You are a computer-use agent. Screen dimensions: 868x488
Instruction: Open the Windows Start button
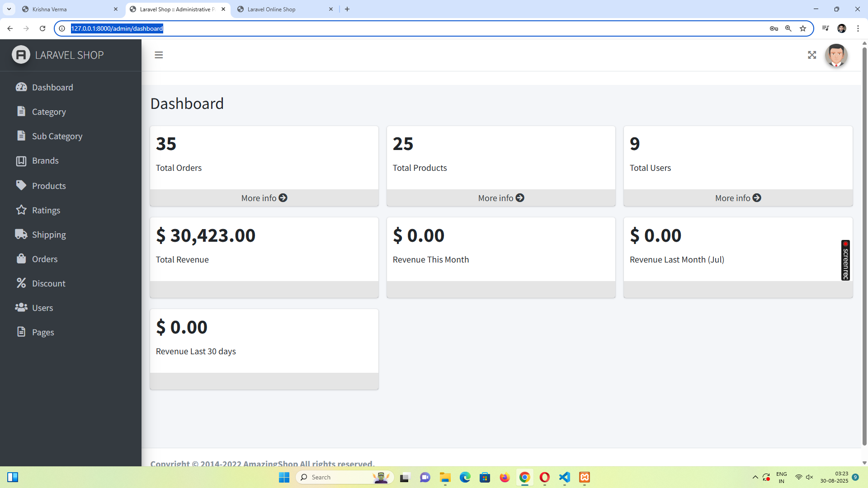pyautogui.click(x=284, y=477)
